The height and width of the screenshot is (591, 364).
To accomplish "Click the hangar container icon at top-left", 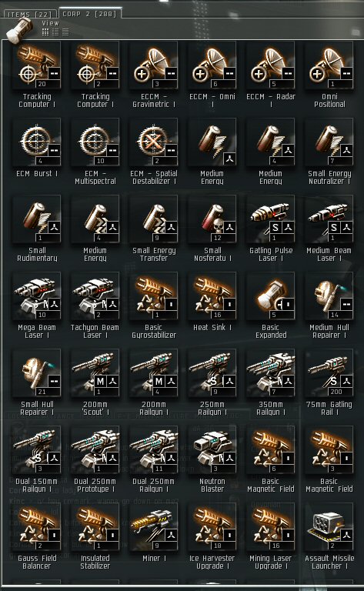I will tap(21, 30).
